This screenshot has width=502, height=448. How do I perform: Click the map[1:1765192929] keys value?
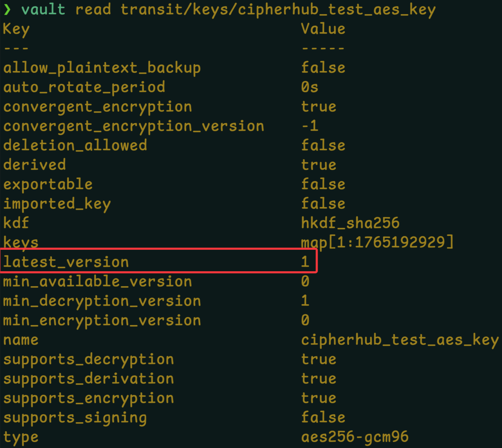point(377,242)
